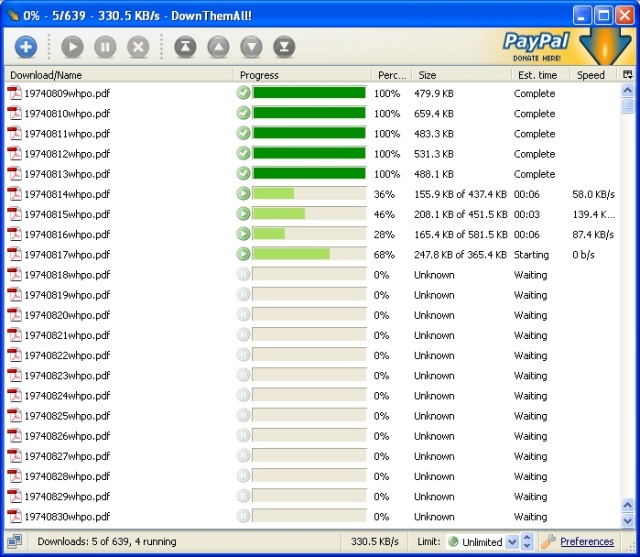640x557 pixels.
Task: Click the complete checkmark icon for 19740813whpo.pdf
Action: [243, 173]
